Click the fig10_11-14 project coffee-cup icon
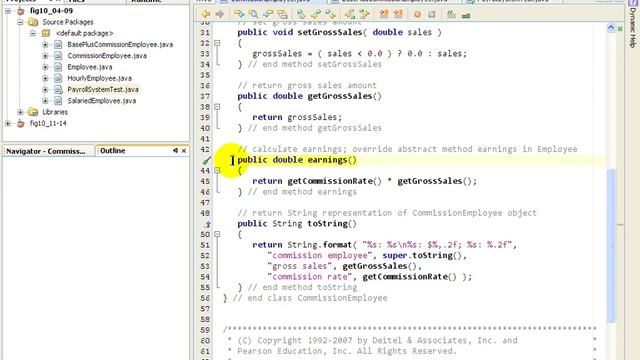Viewport: 640px width, 360px height. click(x=20, y=123)
